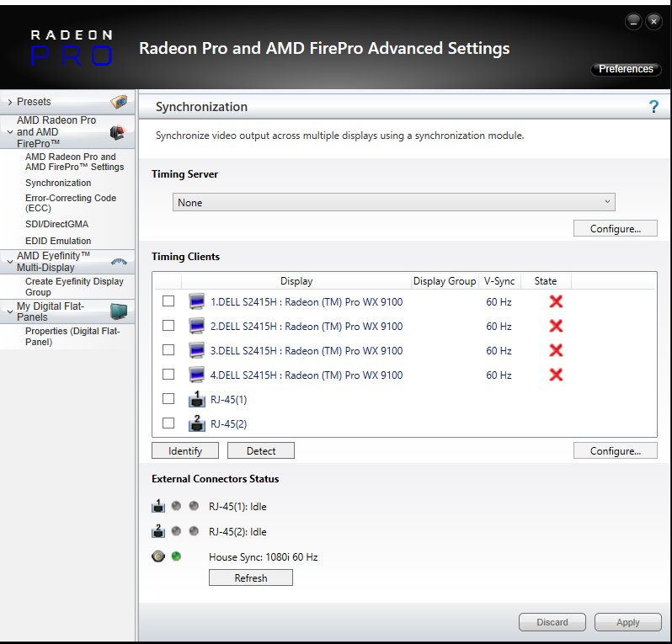Enable the RJ-45(2) timing client checkbox

[168, 423]
